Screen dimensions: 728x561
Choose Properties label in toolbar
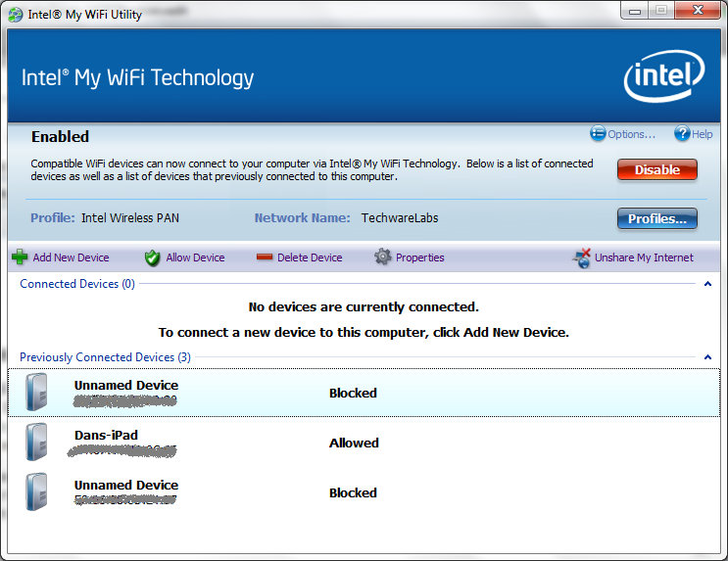(420, 257)
